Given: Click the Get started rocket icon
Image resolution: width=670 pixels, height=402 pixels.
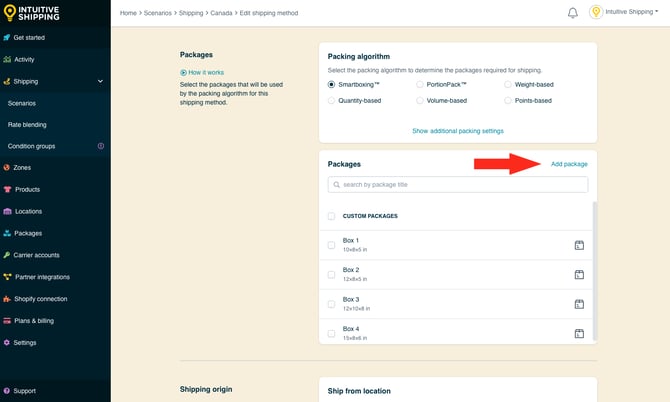Looking at the screenshot, I should [x=6, y=38].
